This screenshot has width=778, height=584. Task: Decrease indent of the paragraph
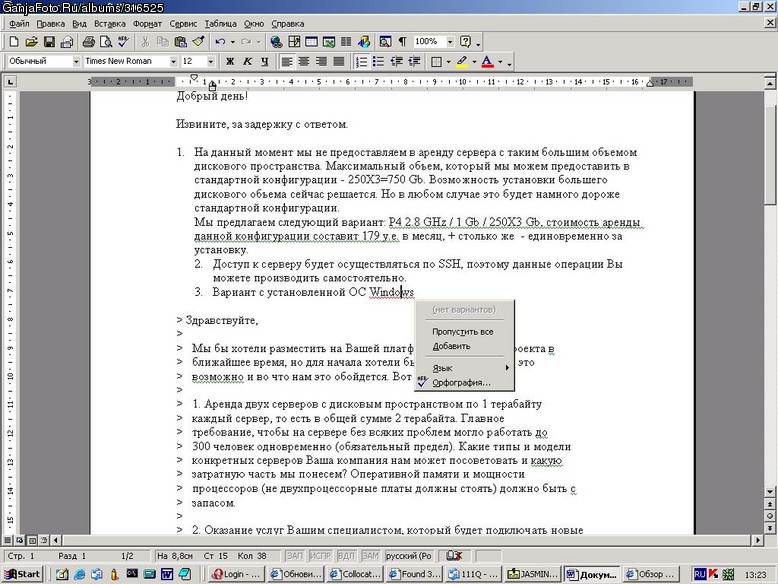coord(396,62)
